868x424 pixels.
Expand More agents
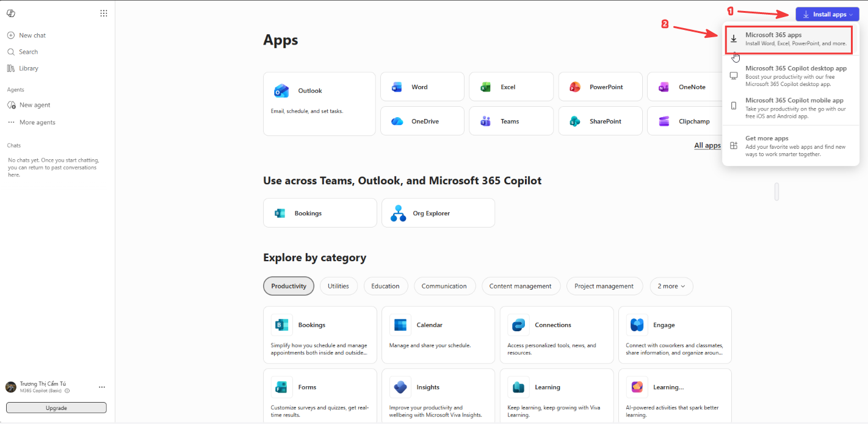pos(31,122)
